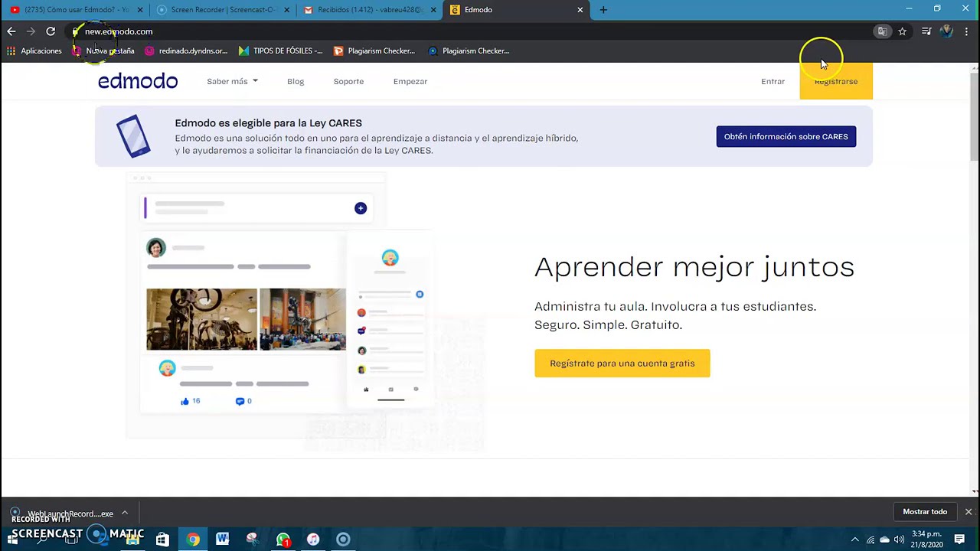Click the Edmodo logo

point(138,81)
